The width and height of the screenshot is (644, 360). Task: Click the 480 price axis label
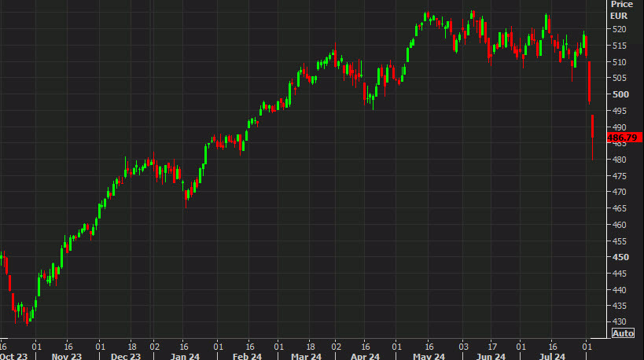(619, 160)
